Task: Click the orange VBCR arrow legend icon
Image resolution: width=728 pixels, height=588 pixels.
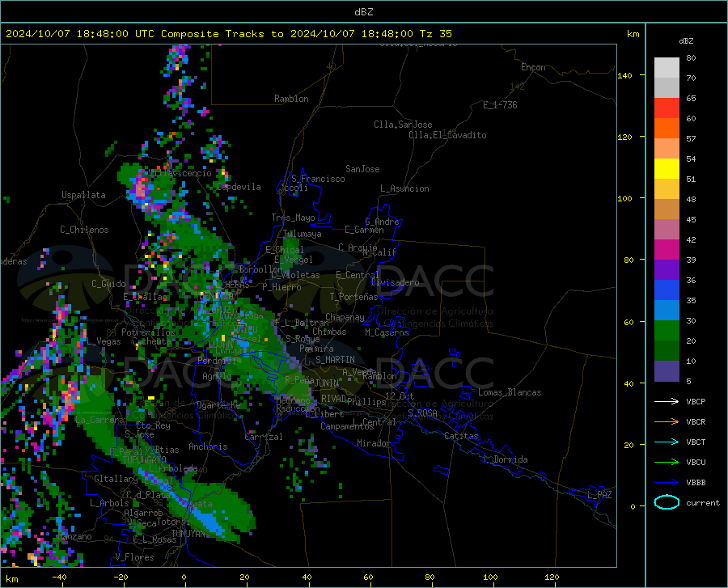Action: pyautogui.click(x=667, y=422)
